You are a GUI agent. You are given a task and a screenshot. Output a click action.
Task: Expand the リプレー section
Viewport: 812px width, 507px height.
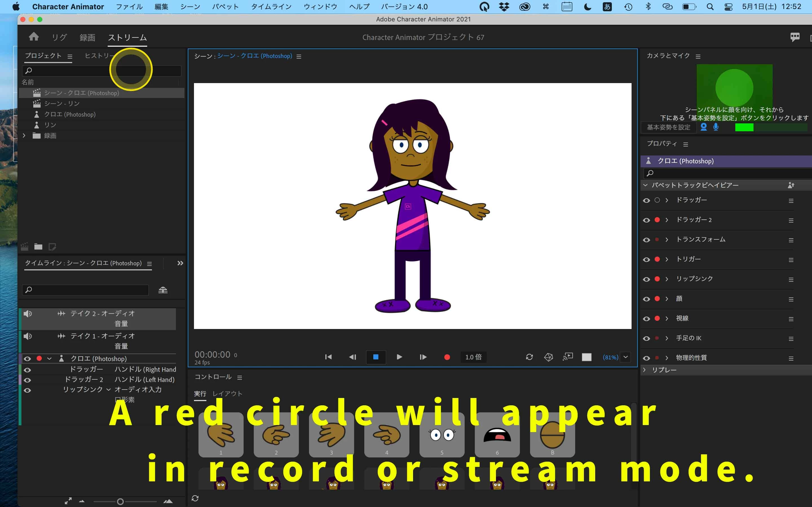644,370
